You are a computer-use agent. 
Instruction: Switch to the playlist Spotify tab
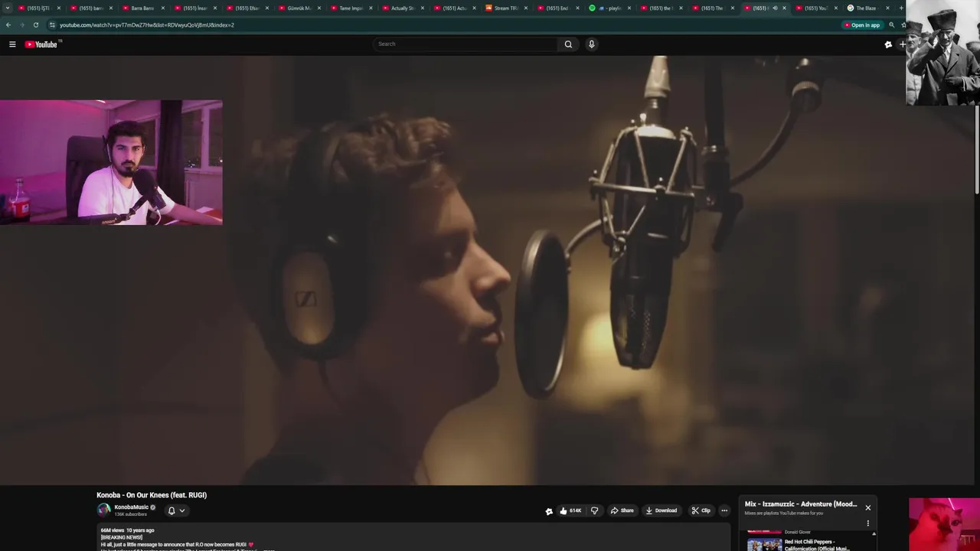click(609, 8)
